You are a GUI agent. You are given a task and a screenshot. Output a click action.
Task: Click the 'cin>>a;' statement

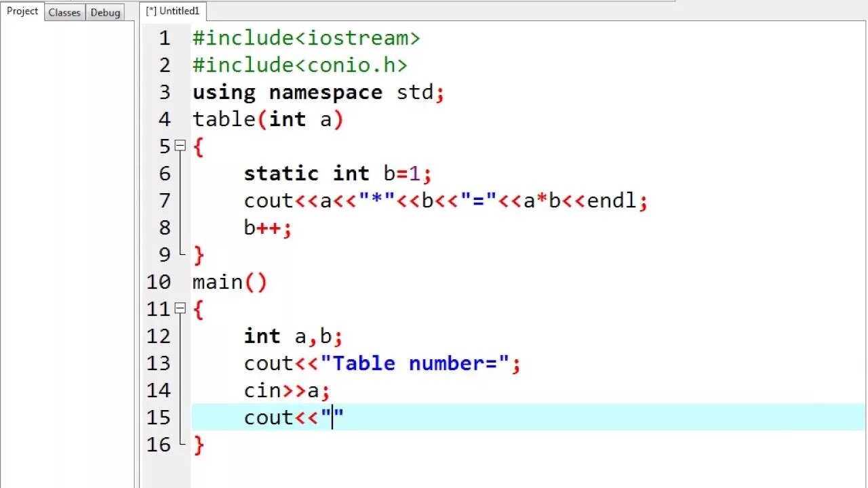(x=287, y=390)
